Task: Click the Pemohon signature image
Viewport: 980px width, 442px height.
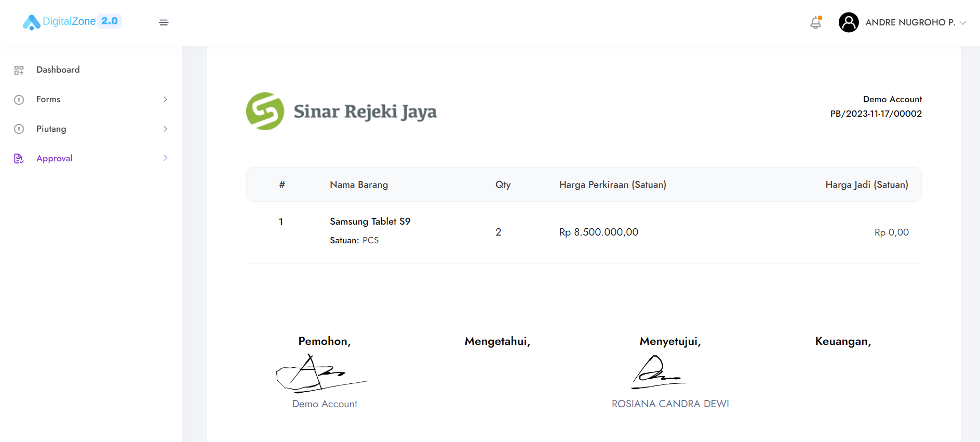Action: 322,374
